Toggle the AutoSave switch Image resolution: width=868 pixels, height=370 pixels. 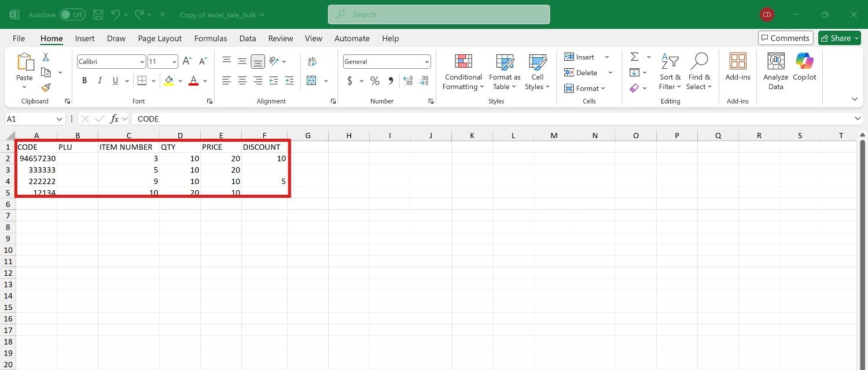coord(72,14)
